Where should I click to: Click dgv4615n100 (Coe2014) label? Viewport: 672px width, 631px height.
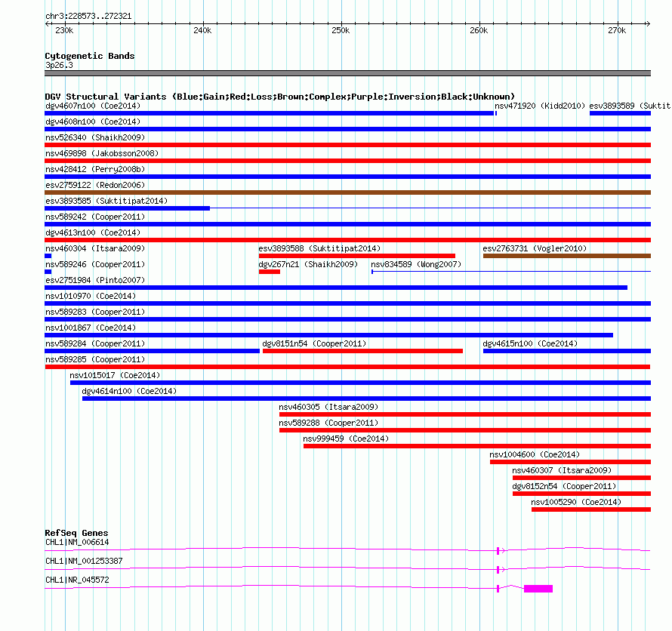(x=530, y=343)
